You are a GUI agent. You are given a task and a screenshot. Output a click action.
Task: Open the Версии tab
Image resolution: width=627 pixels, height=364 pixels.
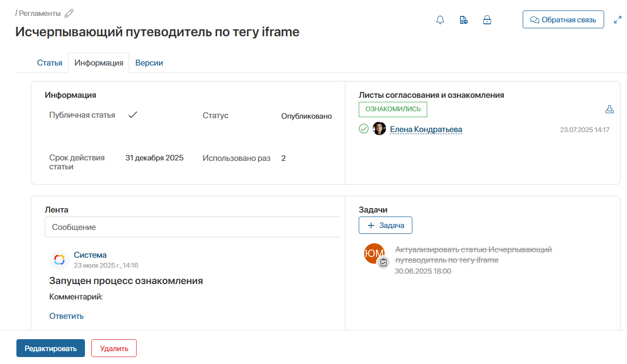click(x=149, y=63)
